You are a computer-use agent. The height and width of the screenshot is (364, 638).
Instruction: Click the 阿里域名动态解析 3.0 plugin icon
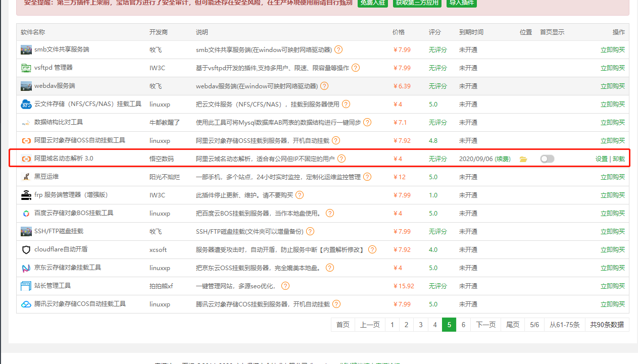coord(26,159)
